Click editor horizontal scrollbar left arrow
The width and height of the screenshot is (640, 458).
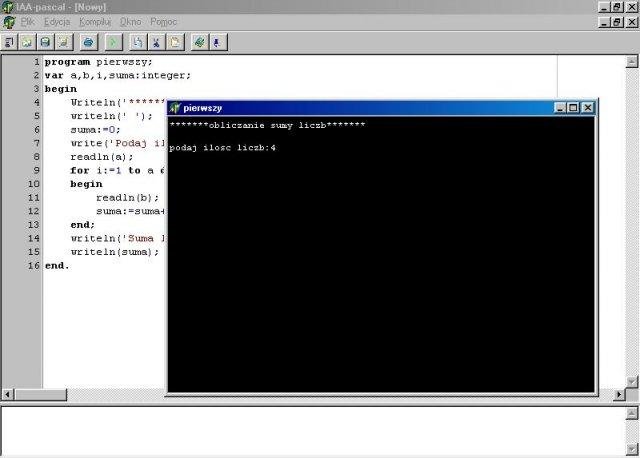(7, 395)
